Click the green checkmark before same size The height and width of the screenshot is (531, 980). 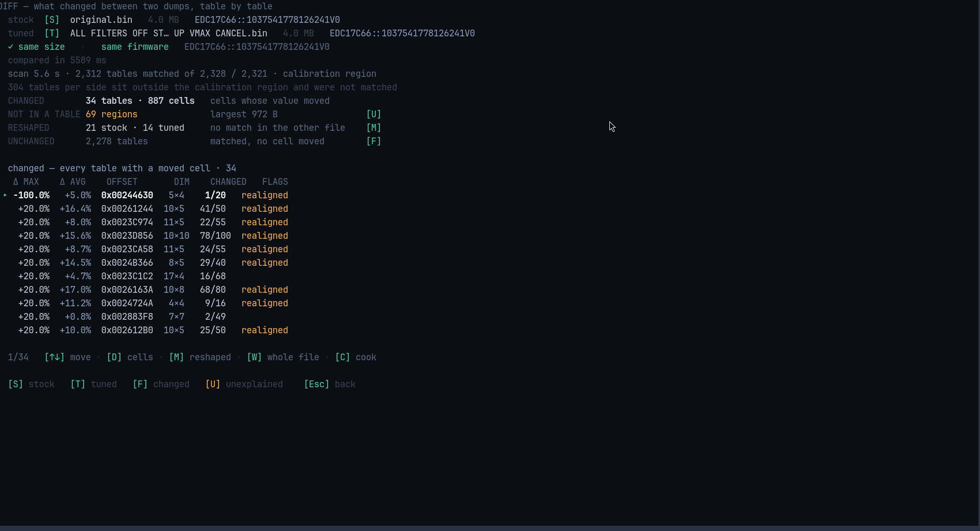10,47
